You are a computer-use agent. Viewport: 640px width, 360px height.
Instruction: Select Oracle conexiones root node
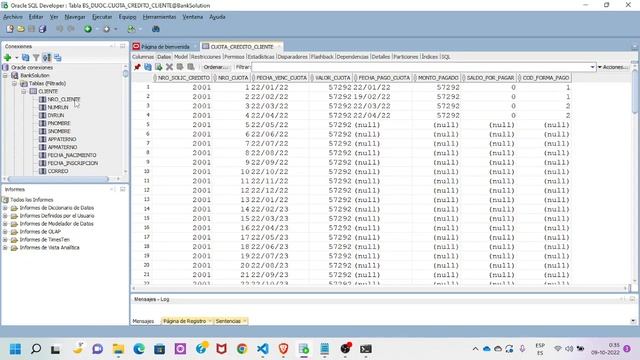pyautogui.click(x=32, y=67)
